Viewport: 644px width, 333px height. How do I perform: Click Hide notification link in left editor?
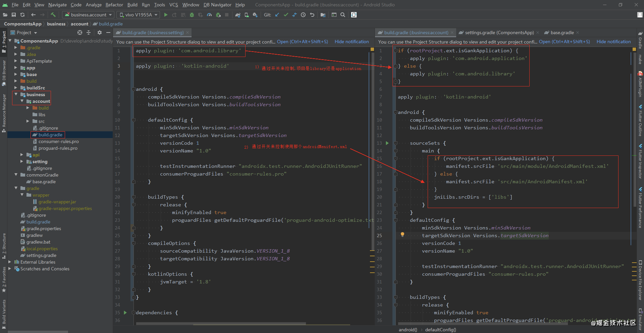352,42
